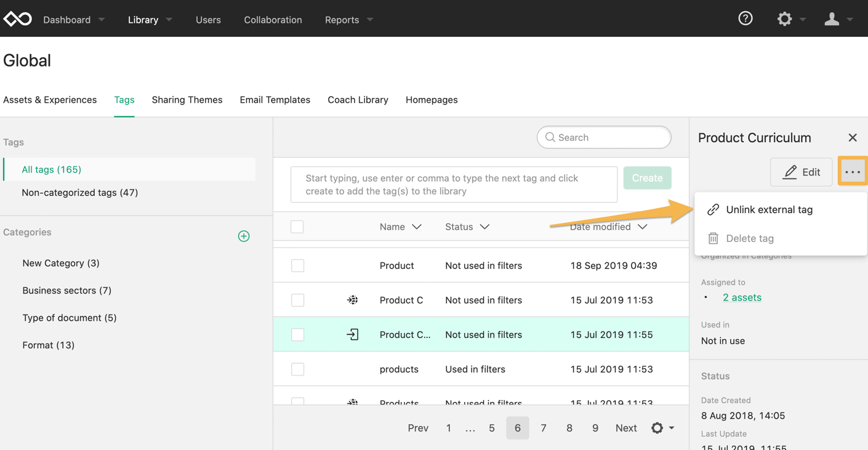
Task: Add a new category with plus icon
Action: tap(244, 236)
